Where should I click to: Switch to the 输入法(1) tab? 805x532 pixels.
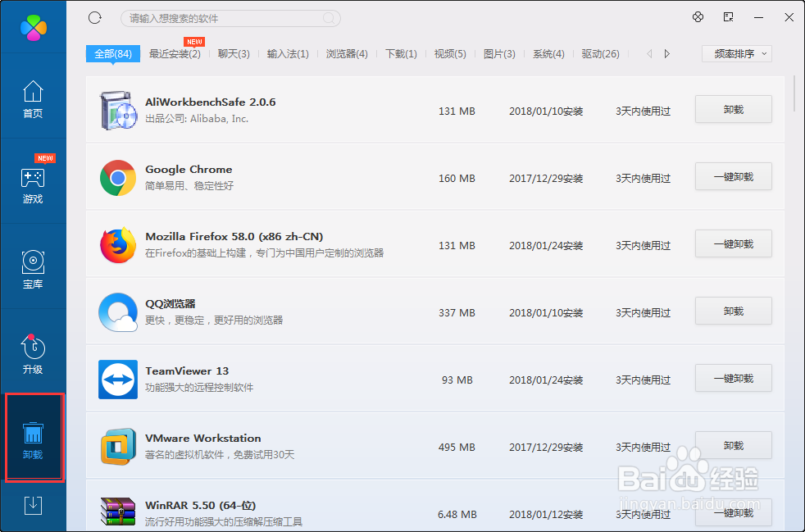pyautogui.click(x=288, y=53)
